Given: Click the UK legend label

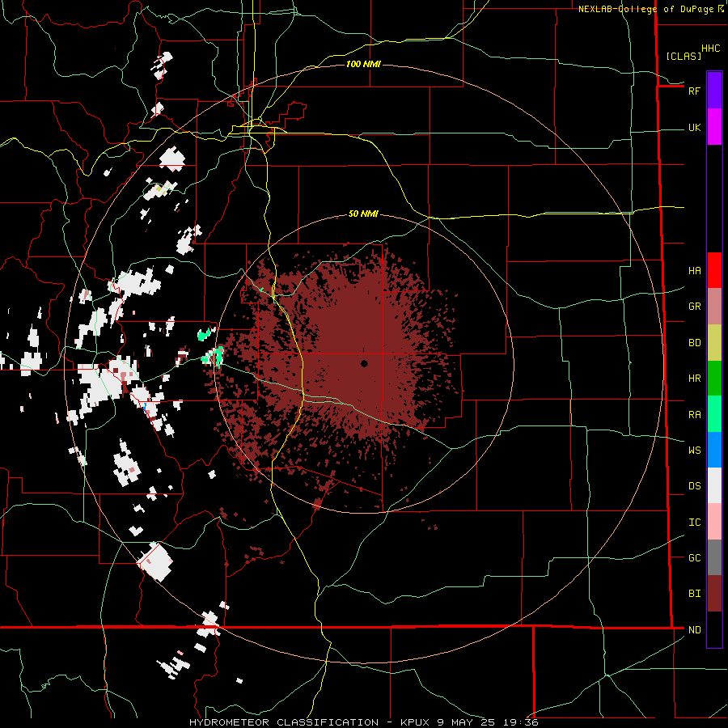Looking at the screenshot, I should [694, 127].
